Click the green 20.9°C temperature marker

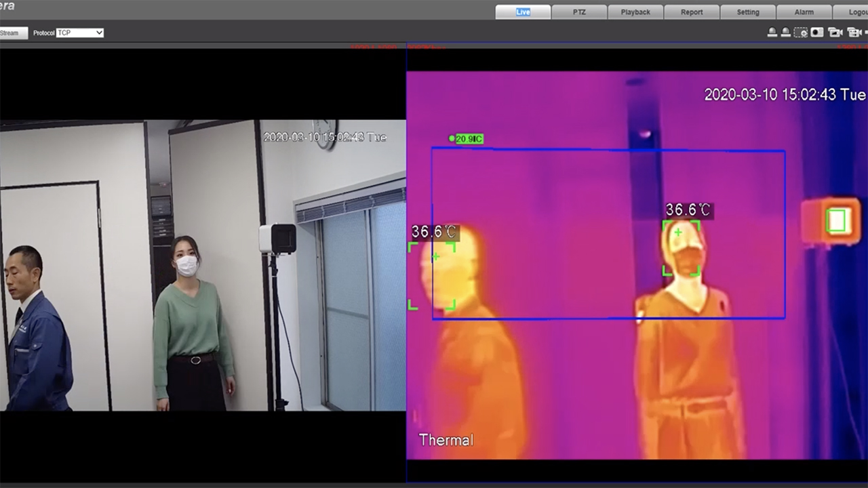467,139
